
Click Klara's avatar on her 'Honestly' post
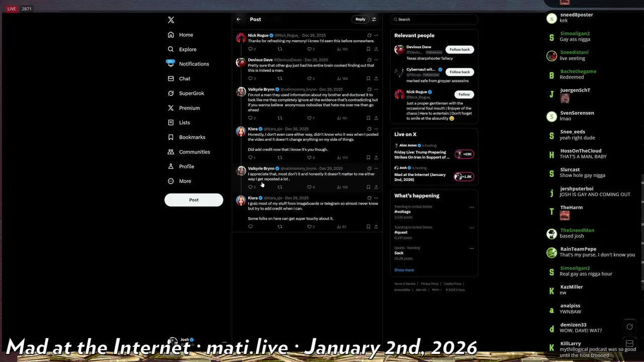(x=241, y=132)
